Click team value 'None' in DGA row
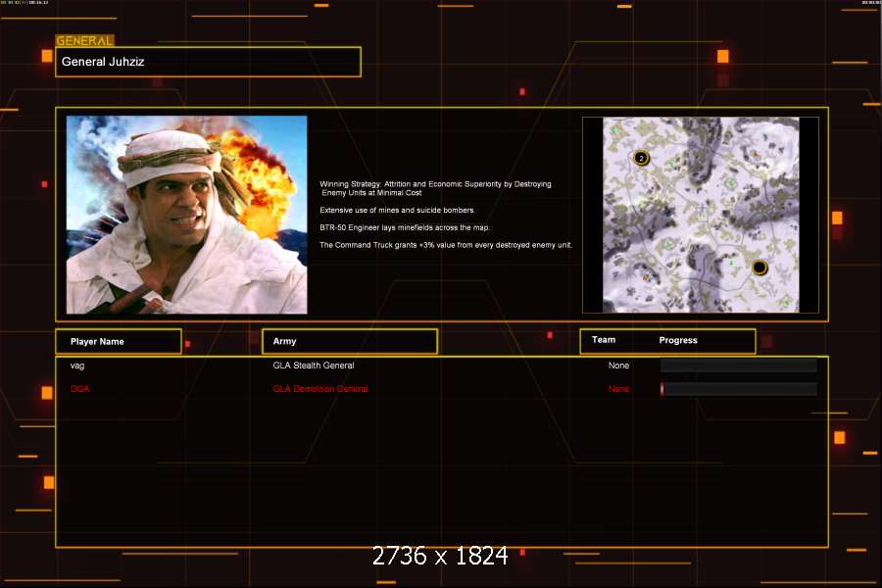Viewport: 882px width, 588px height. [x=618, y=389]
